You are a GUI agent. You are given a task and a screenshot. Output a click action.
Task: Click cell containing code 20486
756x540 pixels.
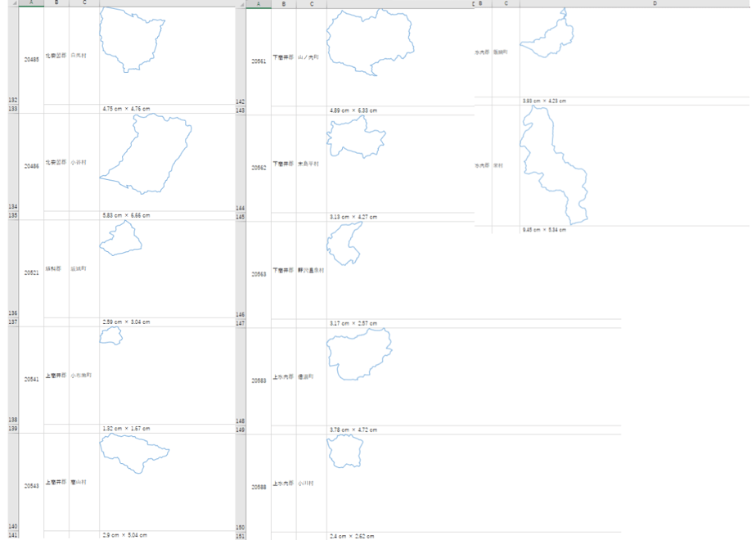31,166
